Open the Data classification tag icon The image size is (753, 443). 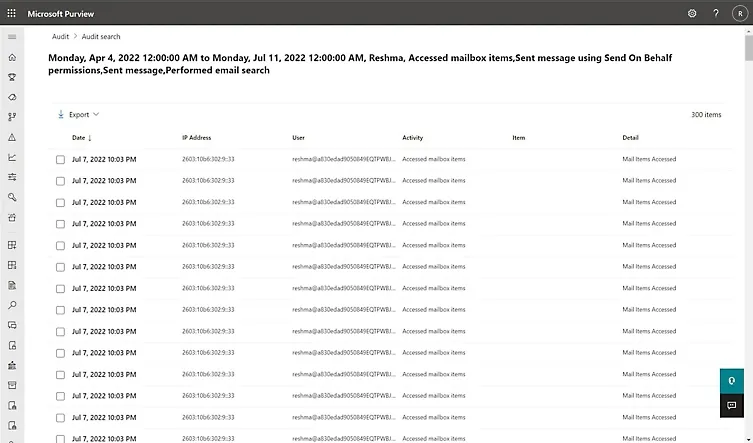[x=12, y=97]
